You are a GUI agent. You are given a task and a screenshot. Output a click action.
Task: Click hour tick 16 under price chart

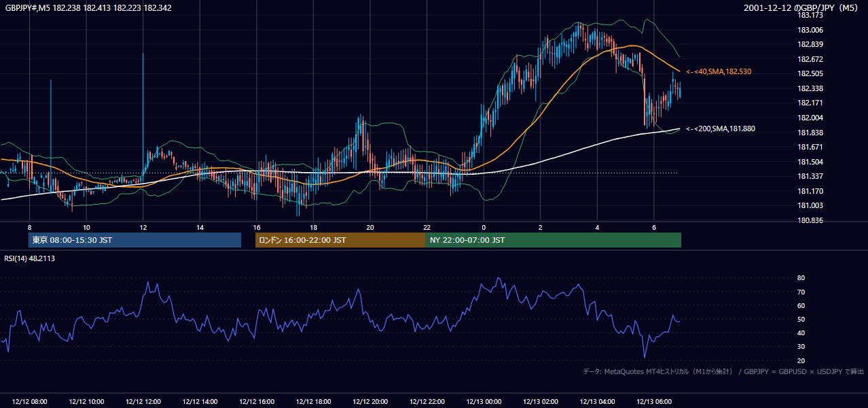point(257,227)
